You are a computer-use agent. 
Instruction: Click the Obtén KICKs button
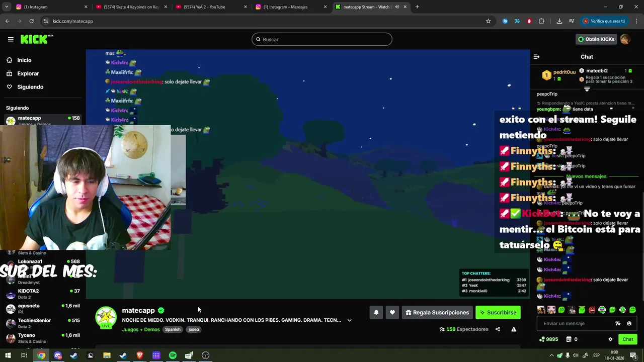(596, 39)
